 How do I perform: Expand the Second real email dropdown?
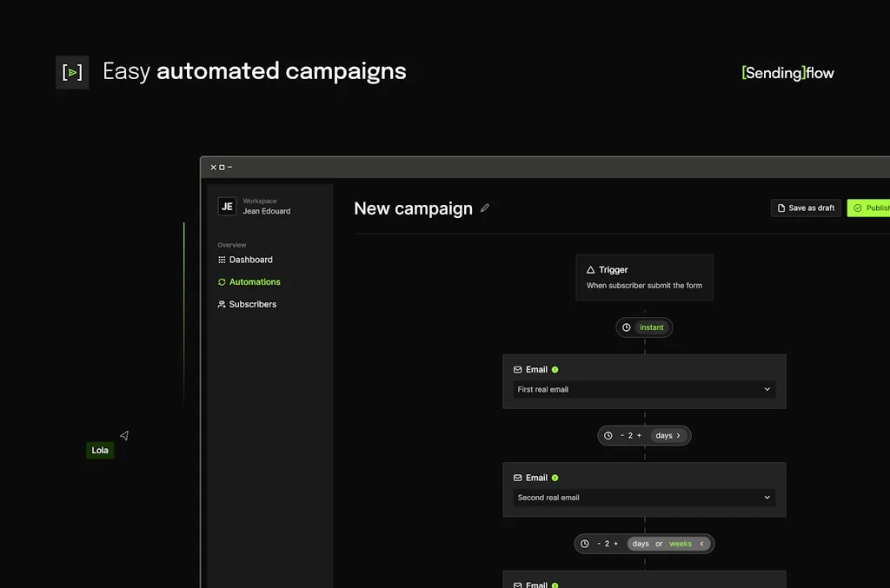[644, 498]
